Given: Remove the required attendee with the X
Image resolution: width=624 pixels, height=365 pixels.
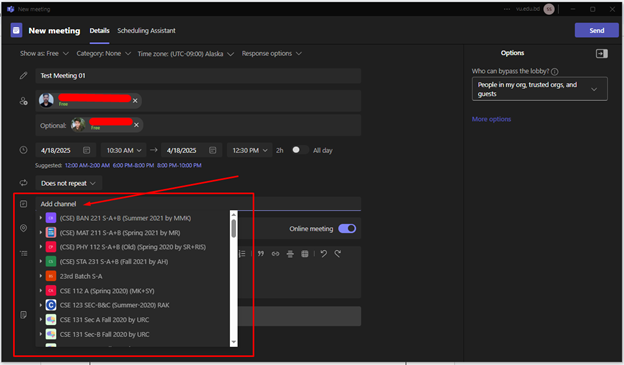Looking at the screenshot, I should (x=135, y=101).
